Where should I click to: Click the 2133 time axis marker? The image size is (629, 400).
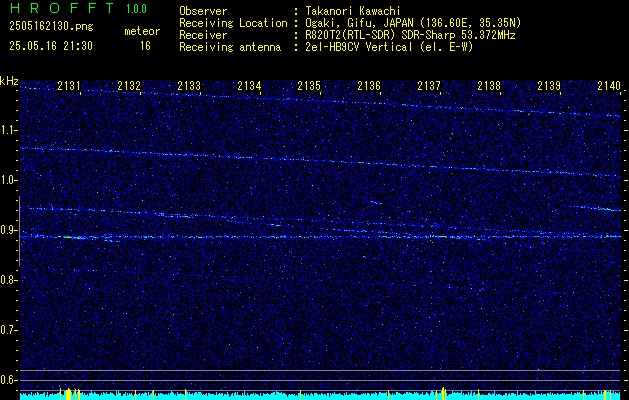click(x=189, y=85)
